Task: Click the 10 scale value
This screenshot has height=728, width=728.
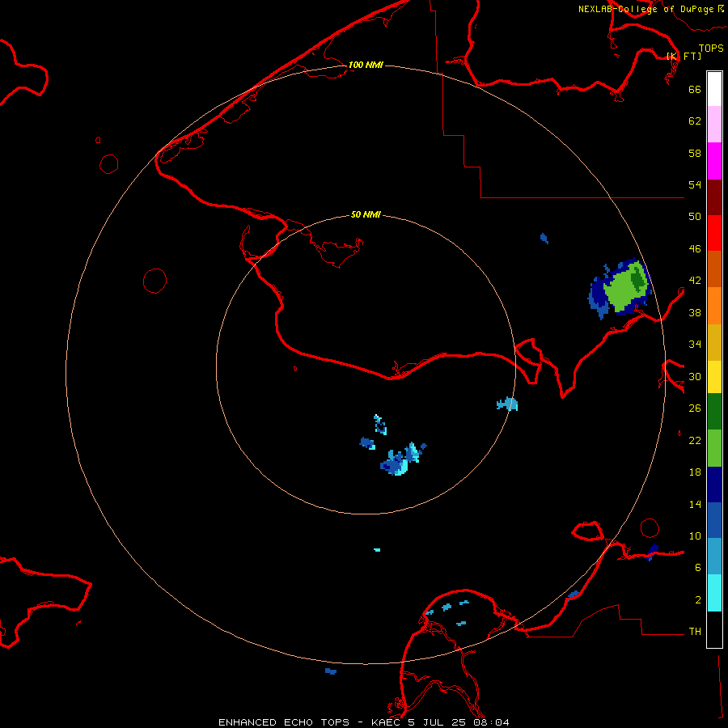Action: tap(695, 535)
